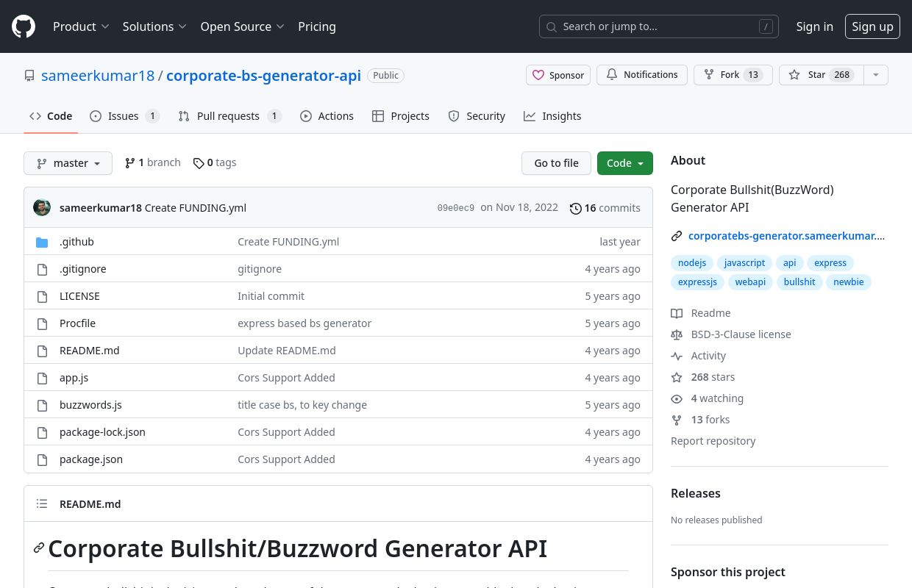This screenshot has width=912, height=588.
Task: Click the expressjs topic tag
Action: click(x=697, y=282)
